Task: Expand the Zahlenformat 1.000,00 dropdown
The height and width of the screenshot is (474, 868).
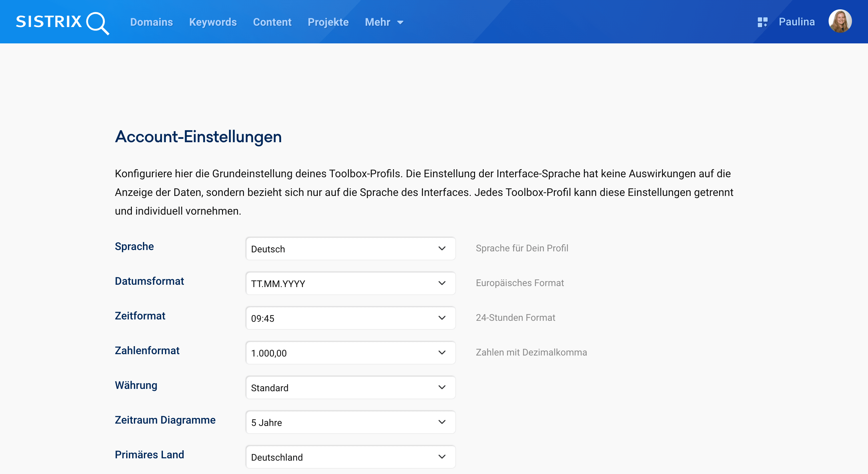Action: (x=350, y=353)
